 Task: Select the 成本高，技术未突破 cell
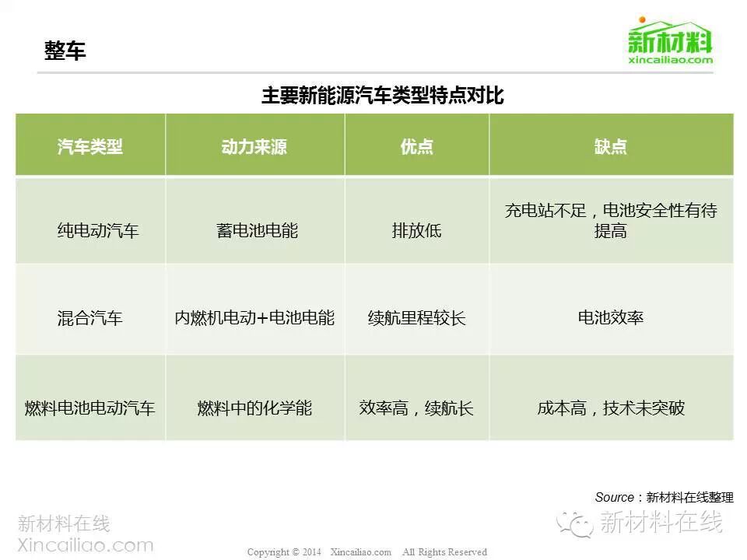coord(612,397)
